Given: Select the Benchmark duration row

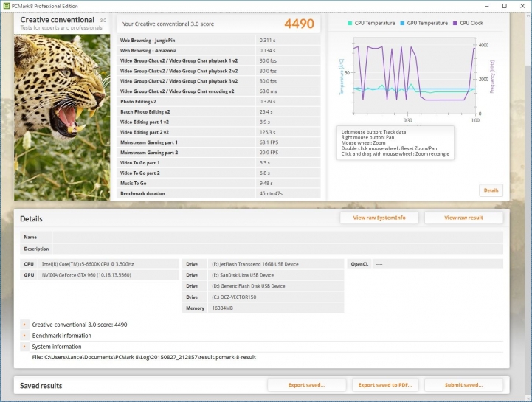Looking at the screenshot, I should coord(218,193).
